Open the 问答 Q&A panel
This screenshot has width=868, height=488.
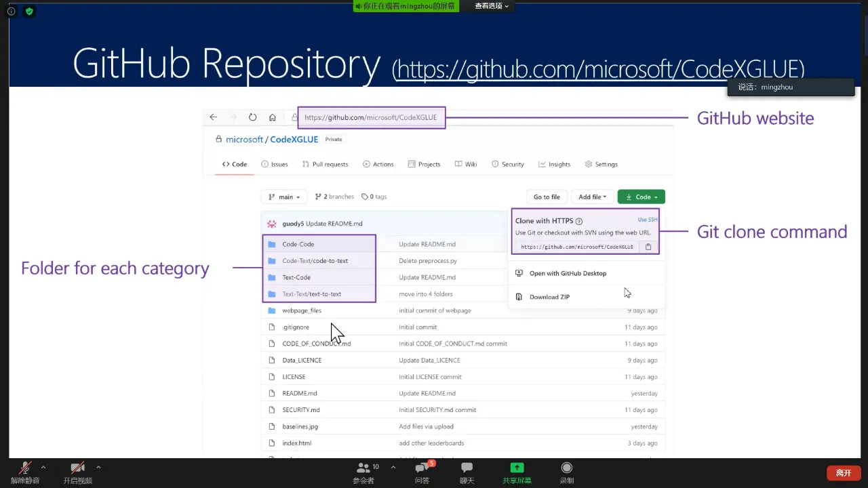[422, 472]
